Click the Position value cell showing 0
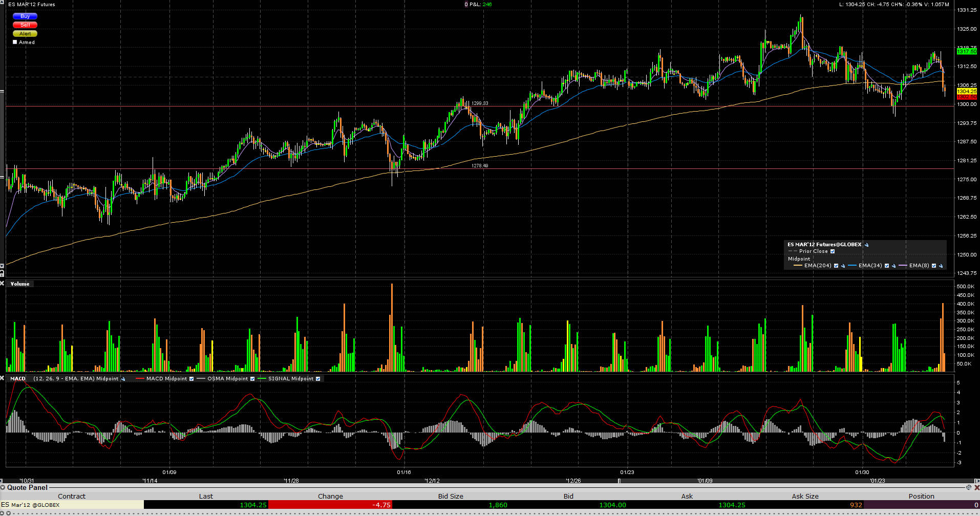This screenshot has width=980, height=516. [922, 505]
